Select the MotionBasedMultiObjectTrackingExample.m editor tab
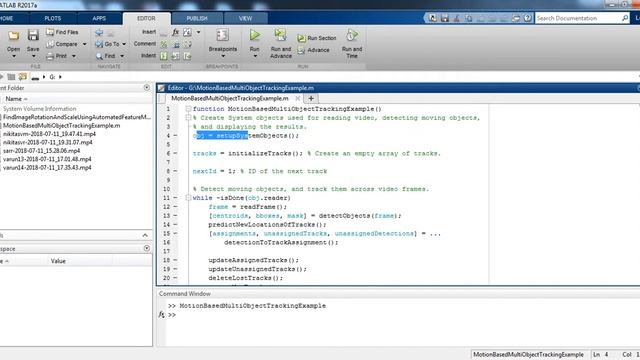 tap(230, 98)
